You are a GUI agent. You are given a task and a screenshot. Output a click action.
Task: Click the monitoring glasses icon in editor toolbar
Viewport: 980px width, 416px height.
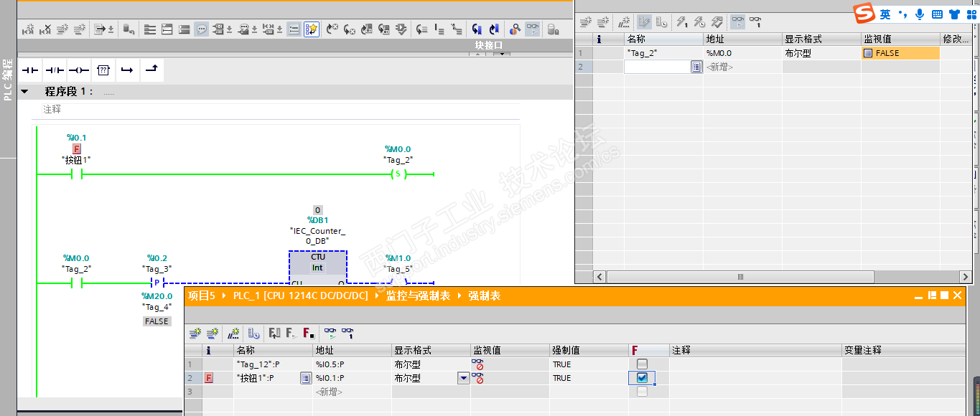pyautogui.click(x=533, y=29)
